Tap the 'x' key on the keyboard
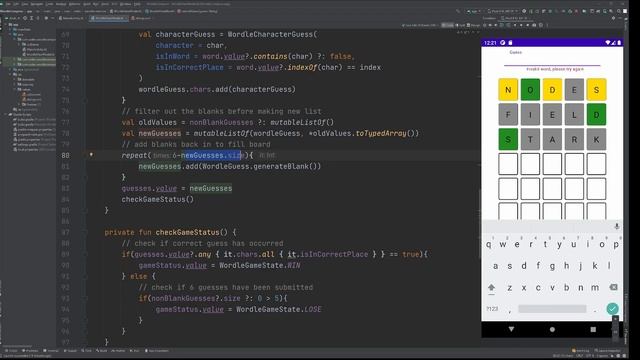This screenshot has height=360, width=640. point(524,288)
